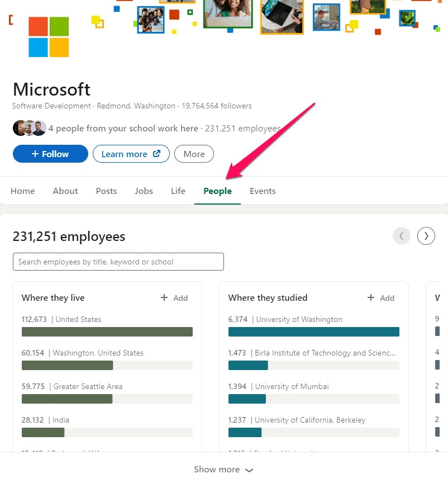Filter by United States bar
This screenshot has height=483, width=448.
107,332
